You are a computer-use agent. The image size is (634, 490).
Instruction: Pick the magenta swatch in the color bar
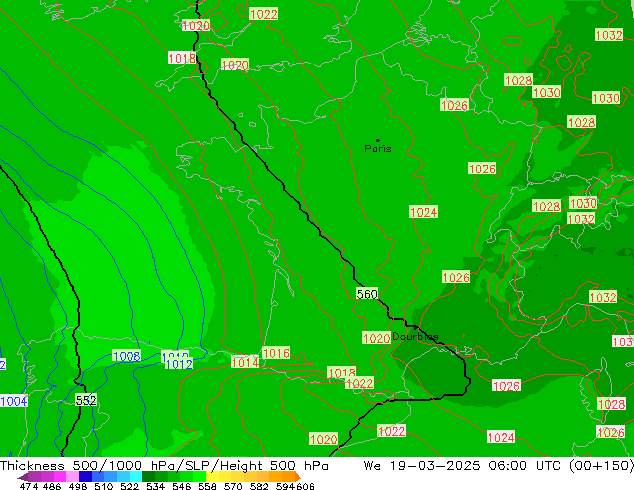[x=60, y=476]
